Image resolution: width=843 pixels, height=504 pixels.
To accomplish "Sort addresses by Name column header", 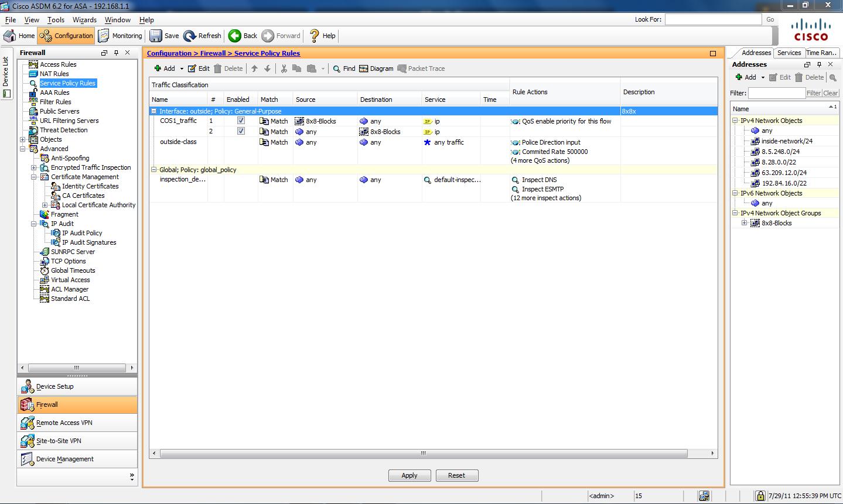I will point(784,109).
